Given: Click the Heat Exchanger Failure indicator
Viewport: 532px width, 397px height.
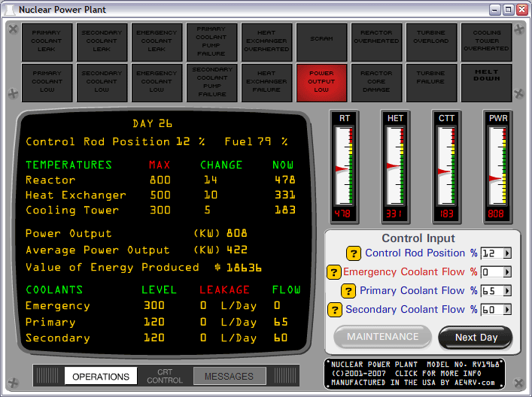Looking at the screenshot, I should (x=266, y=83).
